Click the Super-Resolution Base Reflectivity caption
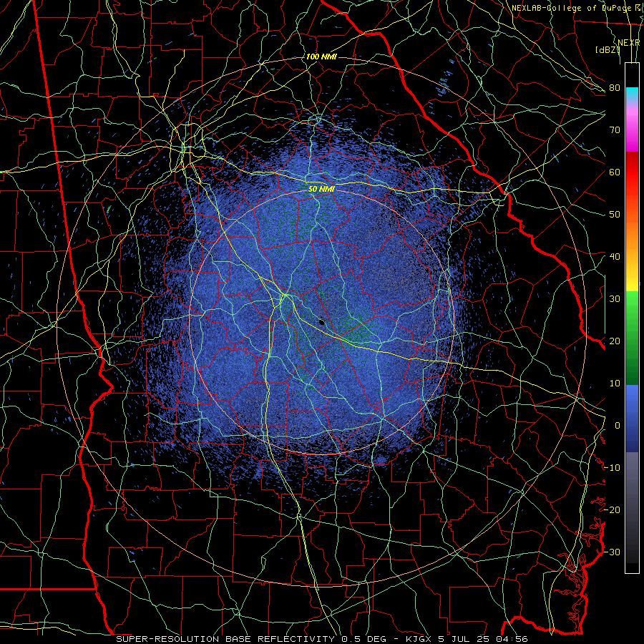The image size is (644, 644). (322, 639)
